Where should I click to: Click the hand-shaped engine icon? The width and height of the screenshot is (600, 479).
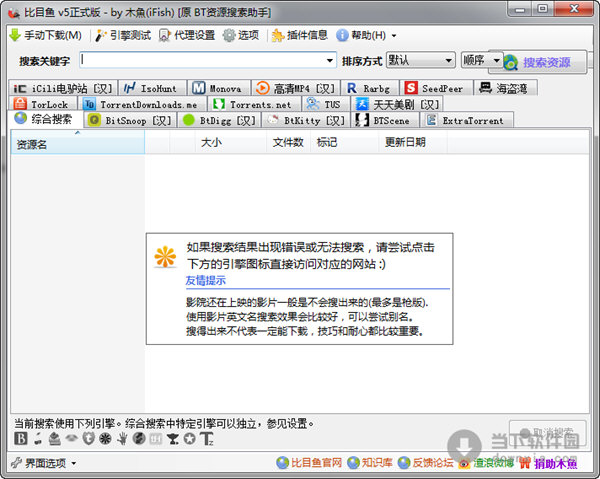pos(122,438)
